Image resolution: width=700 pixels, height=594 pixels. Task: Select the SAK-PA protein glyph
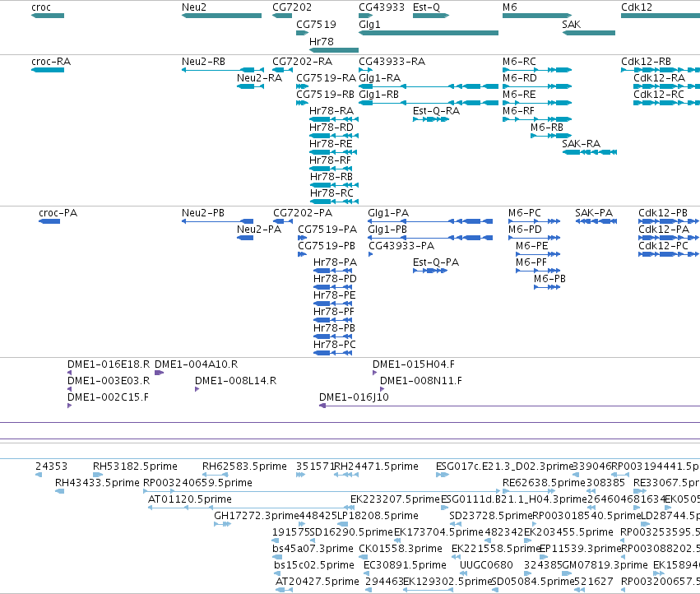tap(596, 221)
